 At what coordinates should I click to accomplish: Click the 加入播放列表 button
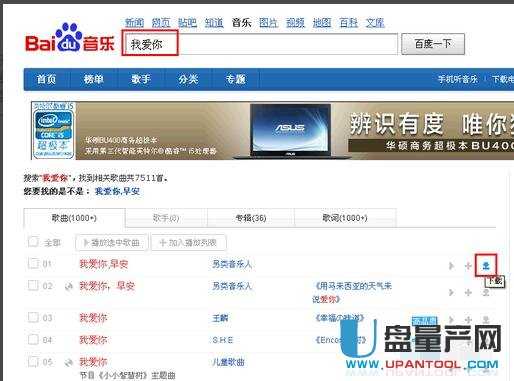189,243
